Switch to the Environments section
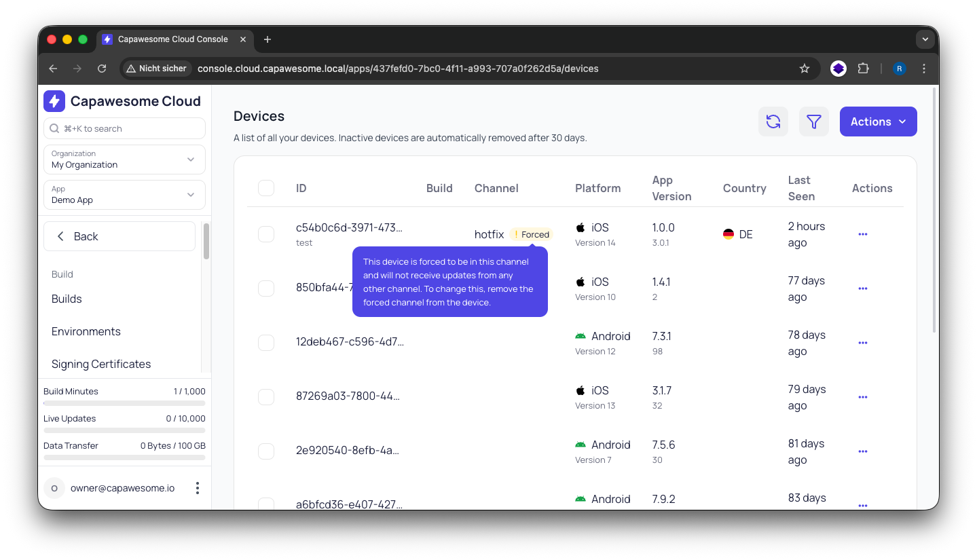 (x=86, y=331)
